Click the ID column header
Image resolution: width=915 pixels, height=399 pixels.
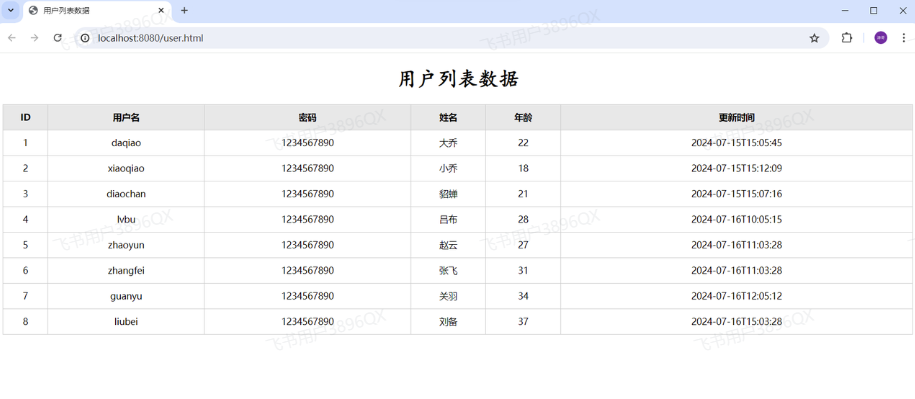point(25,117)
